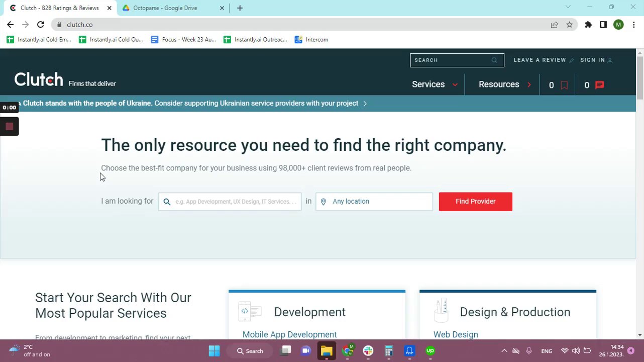
Task: Open the Instantly.ai Outreac... bookmark
Action: tap(256, 40)
